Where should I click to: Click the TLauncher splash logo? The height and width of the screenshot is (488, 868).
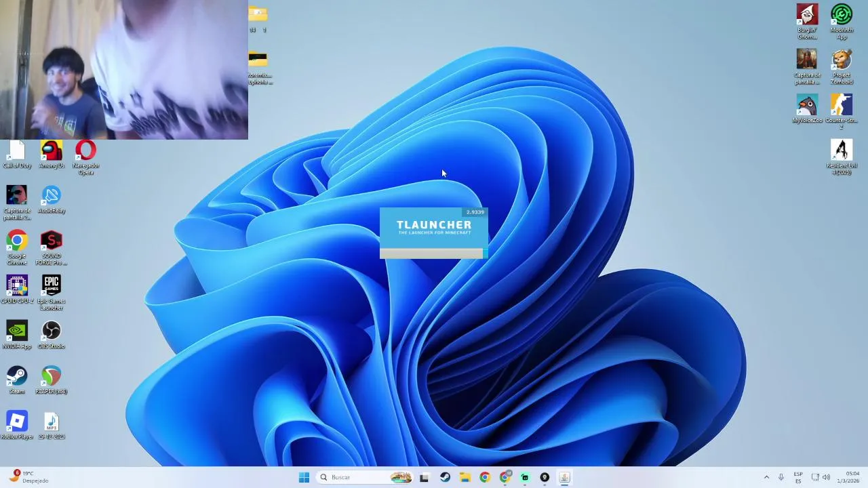click(434, 228)
